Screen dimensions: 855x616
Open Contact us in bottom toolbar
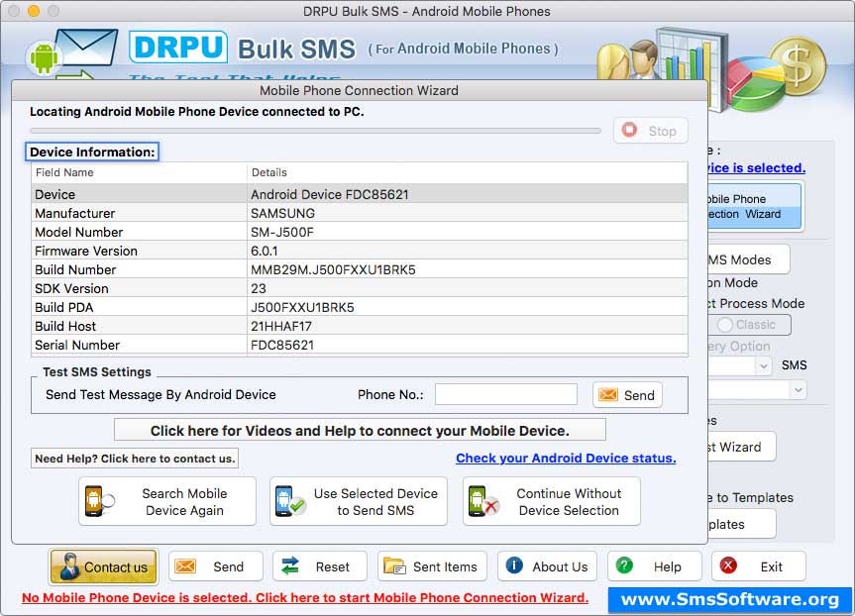pos(104,566)
